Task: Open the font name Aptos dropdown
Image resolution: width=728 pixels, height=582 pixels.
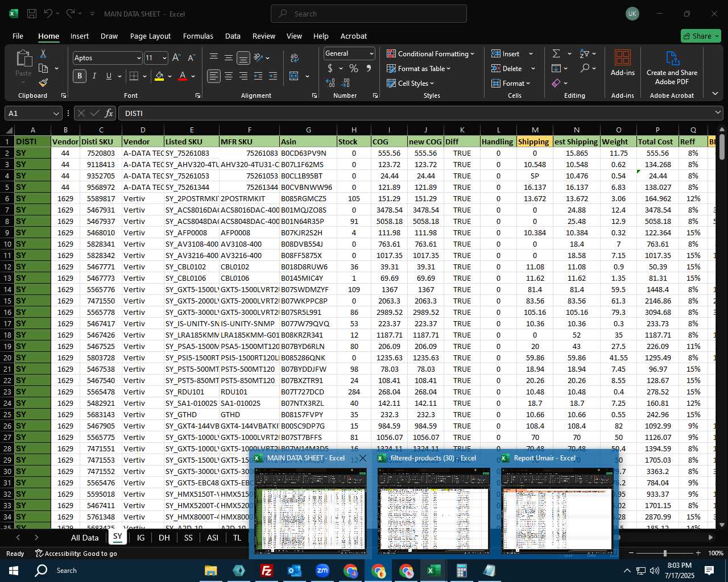Action: [139, 58]
